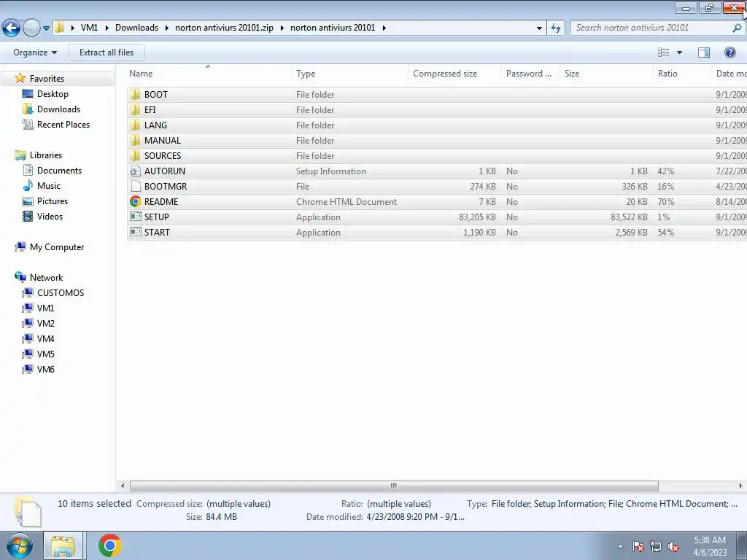The width and height of the screenshot is (747, 560).
Task: Sort by the Size column header
Action: [606, 74]
